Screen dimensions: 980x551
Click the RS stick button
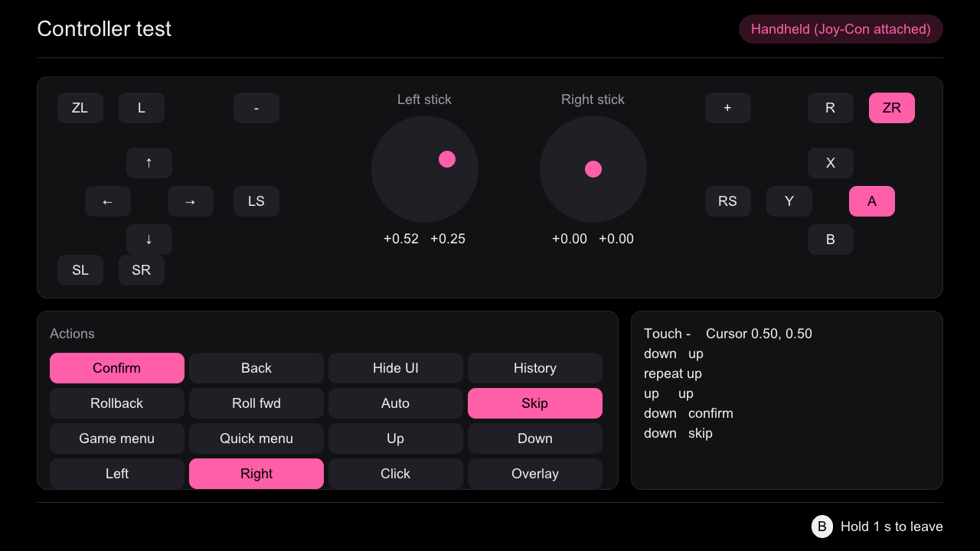(728, 201)
